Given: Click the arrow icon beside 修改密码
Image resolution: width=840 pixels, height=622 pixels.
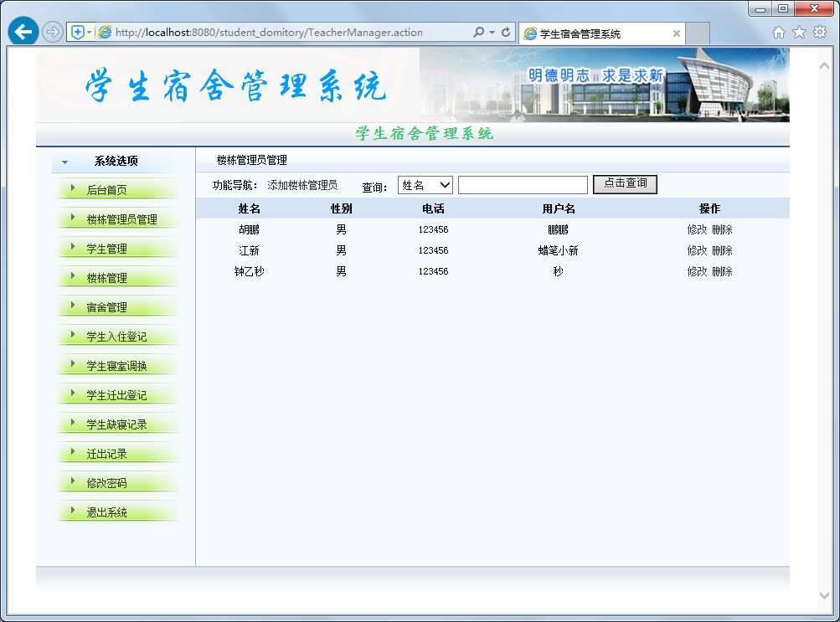Looking at the screenshot, I should pos(71,481).
